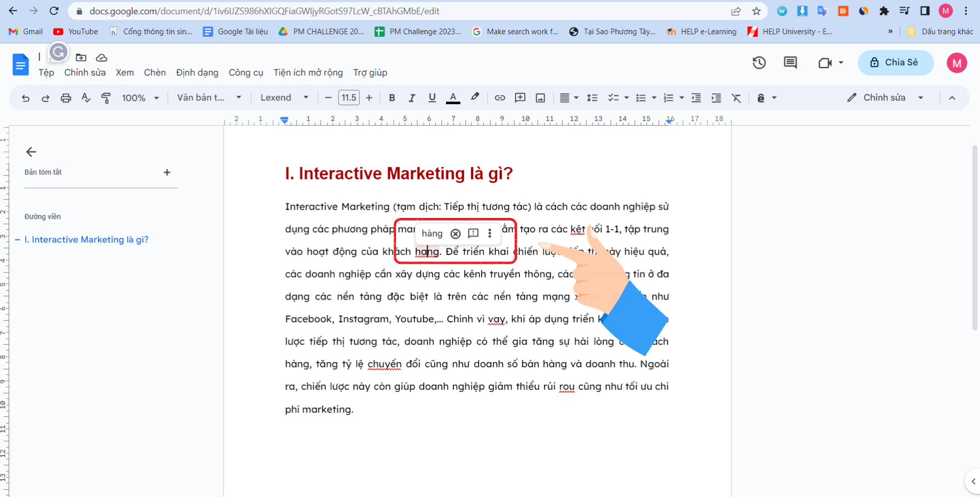980x497 pixels.
Task: Select the Paint format roller tool
Action: coord(106,98)
